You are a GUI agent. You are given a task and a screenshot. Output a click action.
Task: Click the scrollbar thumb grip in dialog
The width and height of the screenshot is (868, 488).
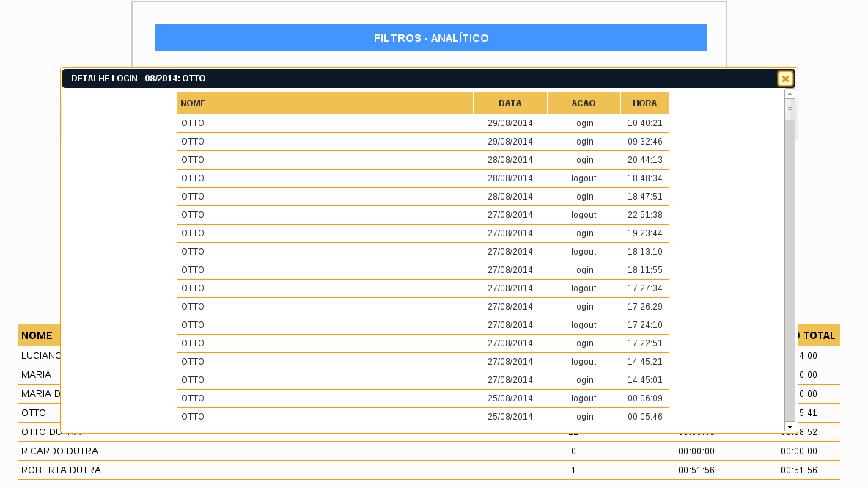(x=790, y=111)
